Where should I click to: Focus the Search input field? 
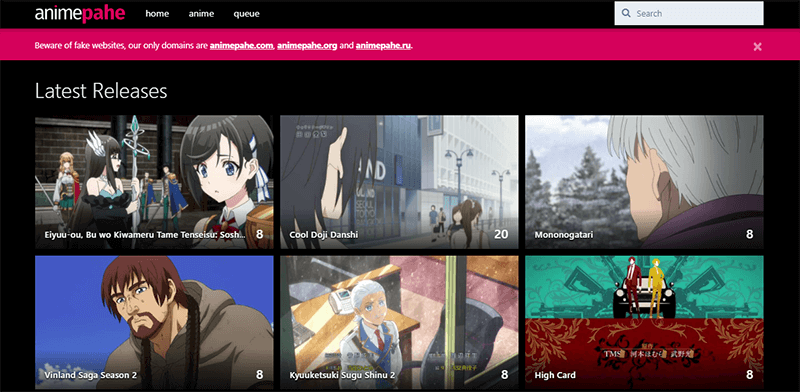[x=689, y=13]
